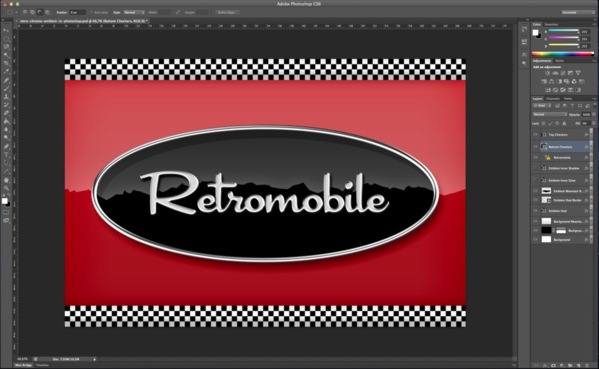The width and height of the screenshot is (599, 369).
Task: Open the collapsed Properties panel icon
Action: 524,41
